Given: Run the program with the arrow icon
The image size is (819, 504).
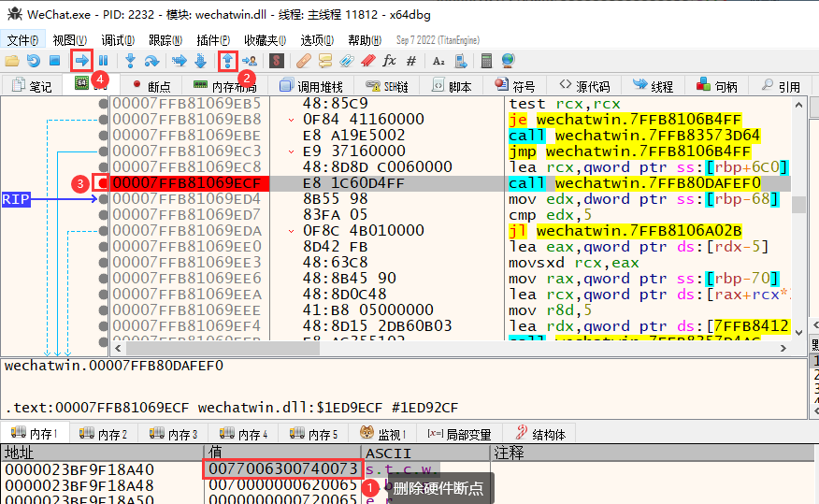Looking at the screenshot, I should [x=82, y=61].
